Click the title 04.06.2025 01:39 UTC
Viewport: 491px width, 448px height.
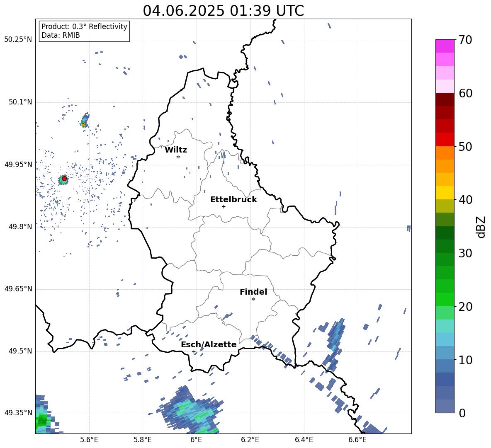pos(223,11)
